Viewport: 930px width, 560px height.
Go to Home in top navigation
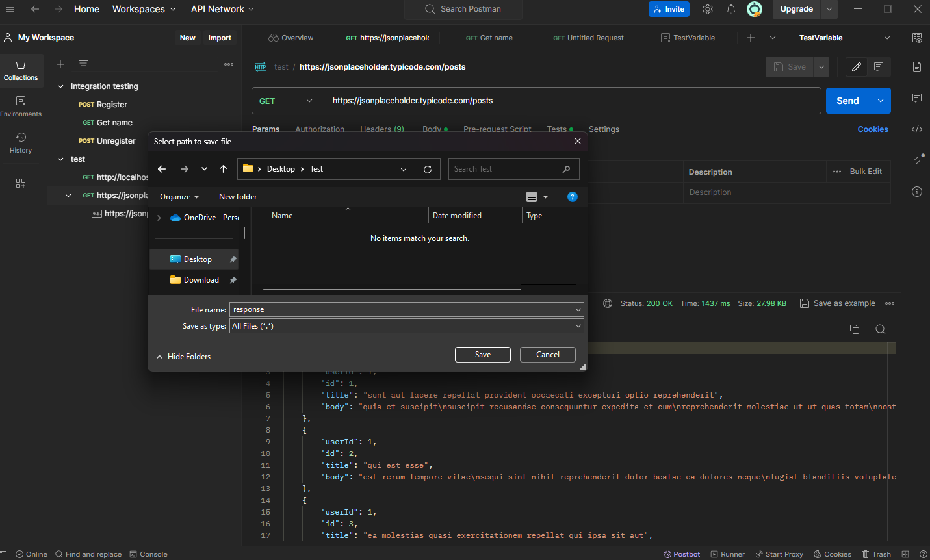pos(86,9)
